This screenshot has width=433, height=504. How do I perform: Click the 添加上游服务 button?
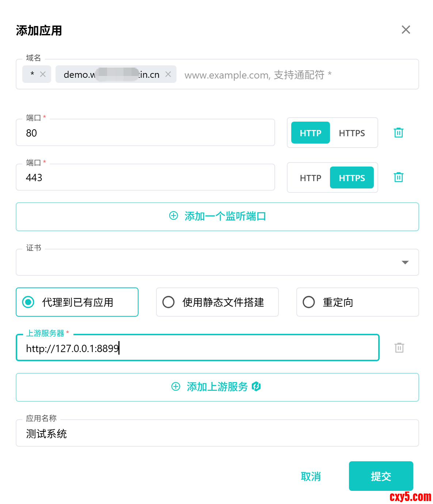[x=217, y=387]
